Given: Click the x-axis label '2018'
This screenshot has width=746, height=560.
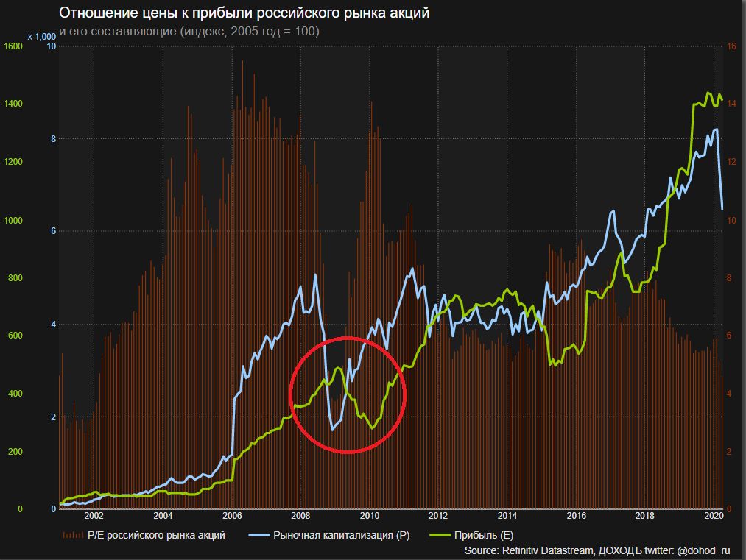Looking at the screenshot, I should coord(644,516).
